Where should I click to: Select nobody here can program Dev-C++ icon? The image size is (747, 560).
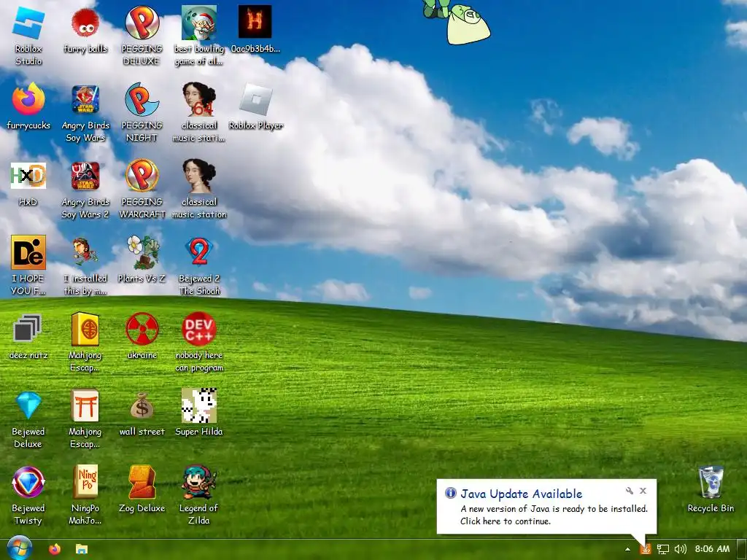pos(199,342)
